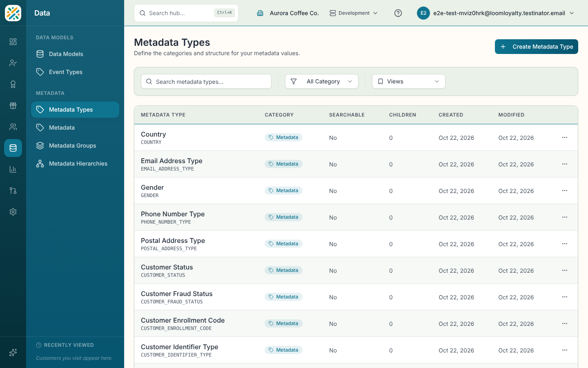Click the help question mark icon
Image resolution: width=588 pixels, height=368 pixels.
[x=398, y=13]
